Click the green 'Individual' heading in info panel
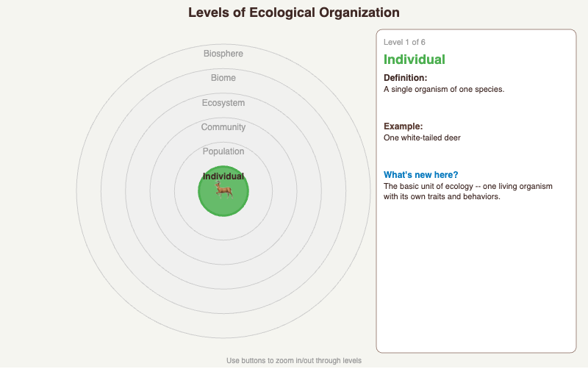588x369 pixels. [415, 60]
